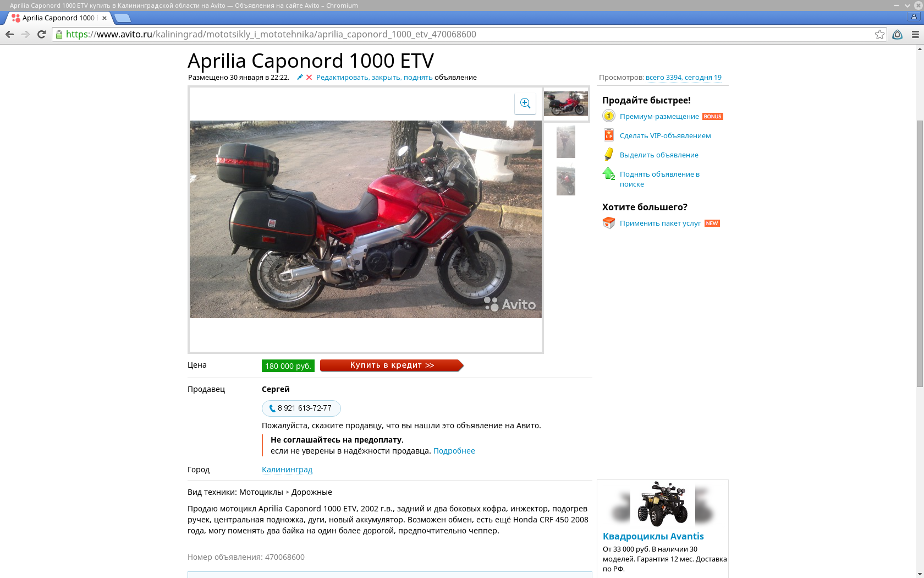This screenshot has height=578, width=924.
Task: Select the second motorcycle thumbnail
Action: pos(566,142)
